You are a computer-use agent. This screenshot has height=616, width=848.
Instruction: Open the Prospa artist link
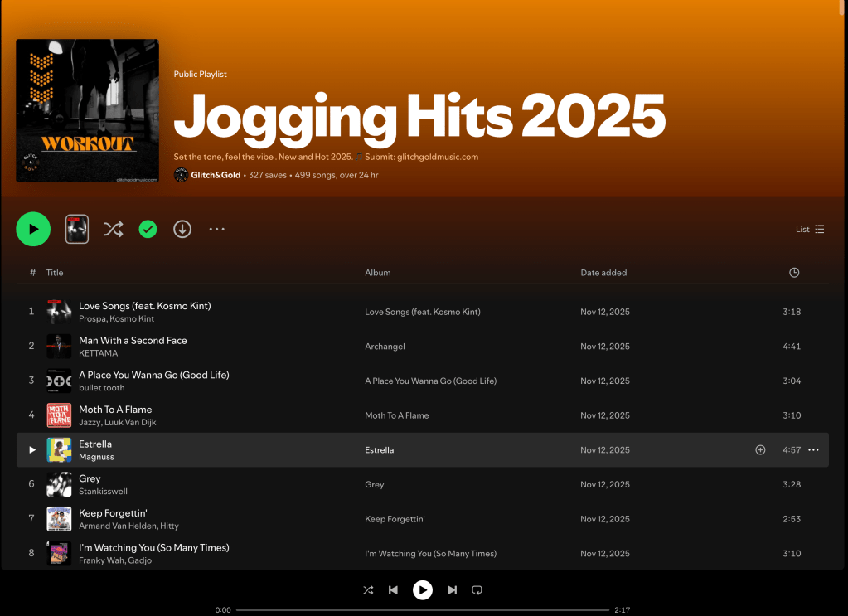[93, 319]
